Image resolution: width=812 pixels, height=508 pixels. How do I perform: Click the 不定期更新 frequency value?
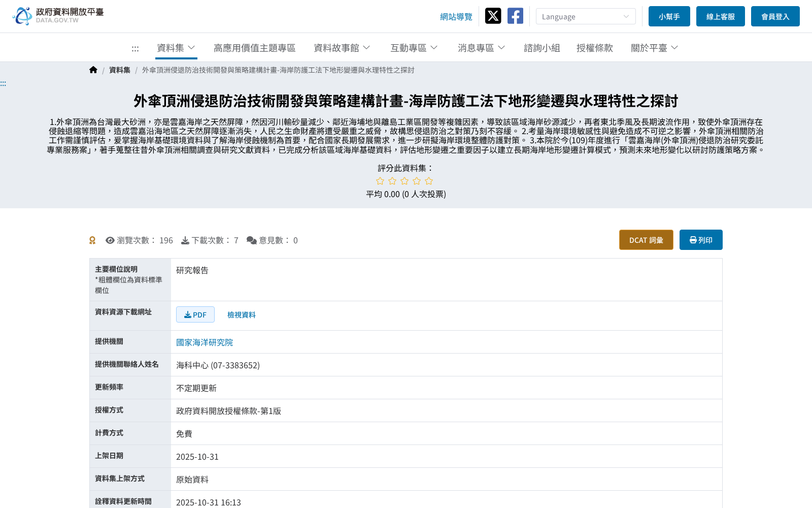click(196, 388)
